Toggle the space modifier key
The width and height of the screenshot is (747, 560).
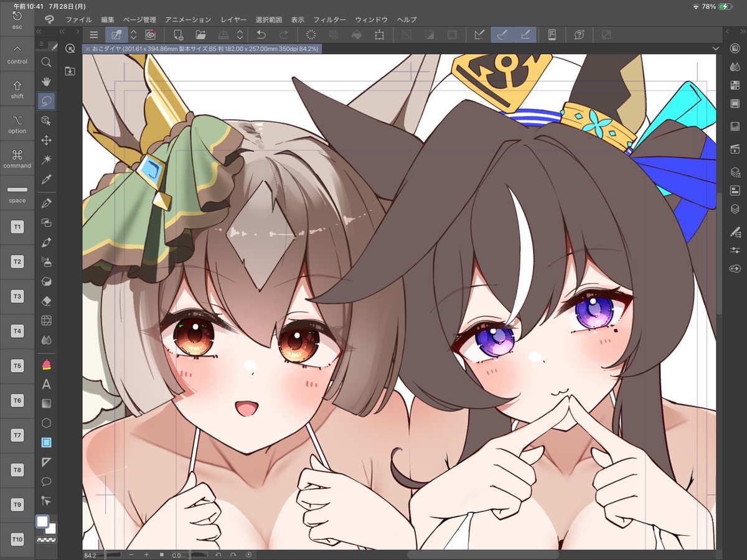click(x=17, y=194)
